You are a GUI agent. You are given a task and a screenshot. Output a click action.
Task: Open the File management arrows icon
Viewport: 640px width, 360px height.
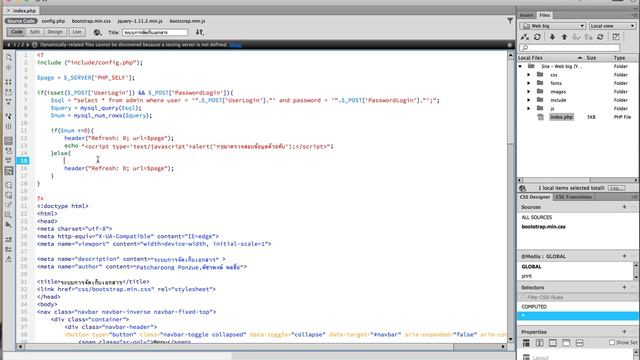point(200,32)
